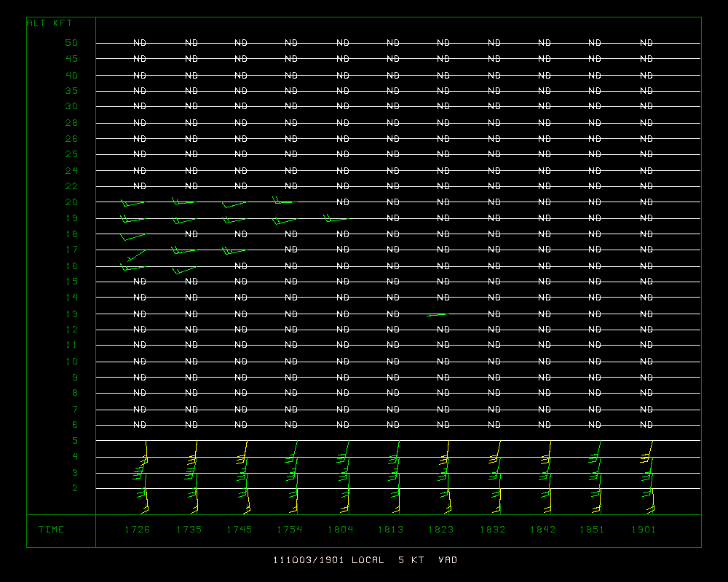Click the wind barb at 13 kft, 1823
The height and width of the screenshot is (582, 728).
[436, 314]
